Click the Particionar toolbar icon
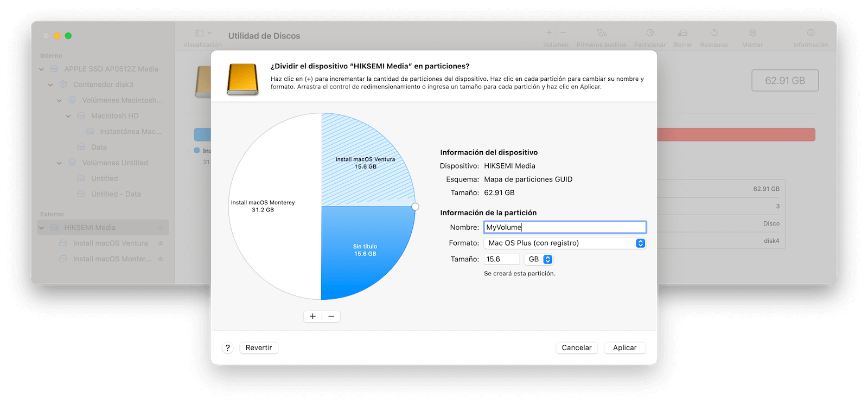Image resolution: width=868 pixels, height=406 pixels. pyautogui.click(x=650, y=33)
